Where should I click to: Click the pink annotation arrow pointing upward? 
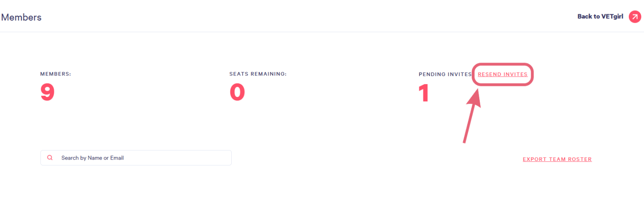point(469,122)
